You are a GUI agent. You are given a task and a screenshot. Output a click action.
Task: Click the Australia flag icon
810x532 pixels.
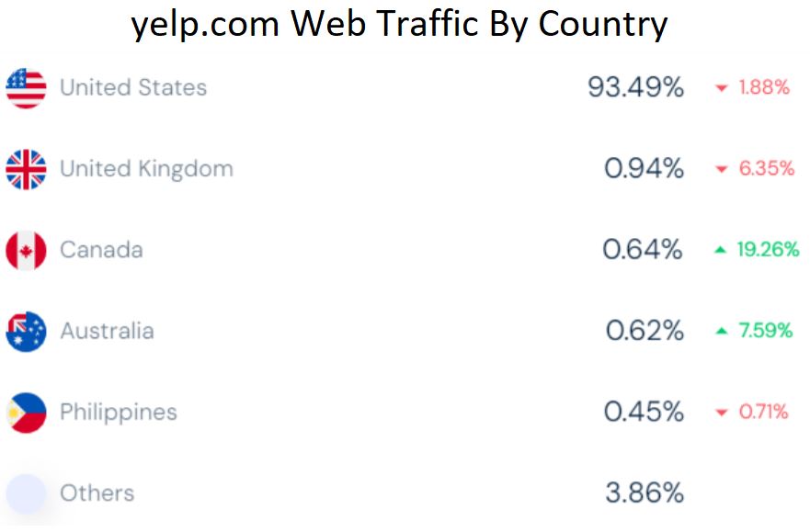26,332
